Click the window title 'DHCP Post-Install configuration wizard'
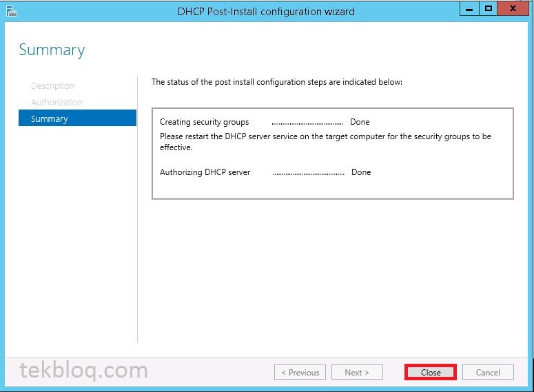Viewport: 534px width, 392px height. 266,12
